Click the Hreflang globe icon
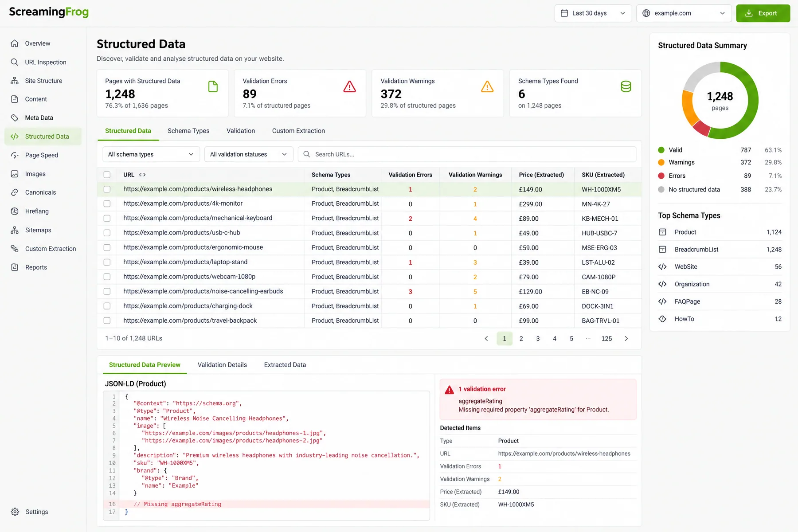Screen dimensions: 798x532 coord(15,211)
